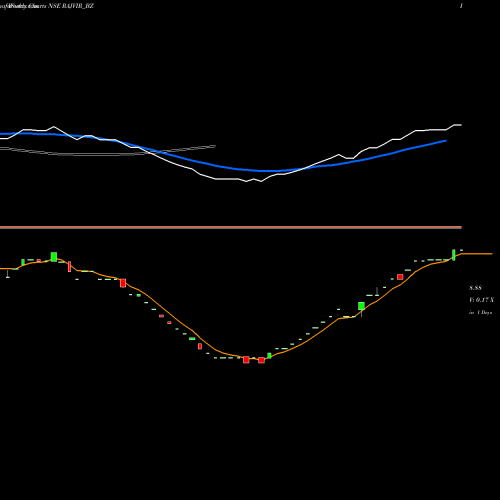Click the 8.88 price label
Screen dimensions: 500x500
pos(475,288)
